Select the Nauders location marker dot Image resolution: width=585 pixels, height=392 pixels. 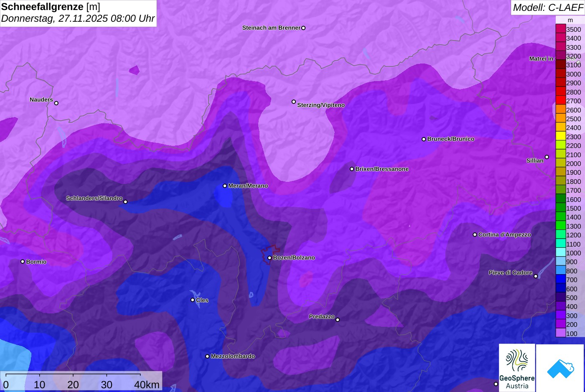point(56,103)
